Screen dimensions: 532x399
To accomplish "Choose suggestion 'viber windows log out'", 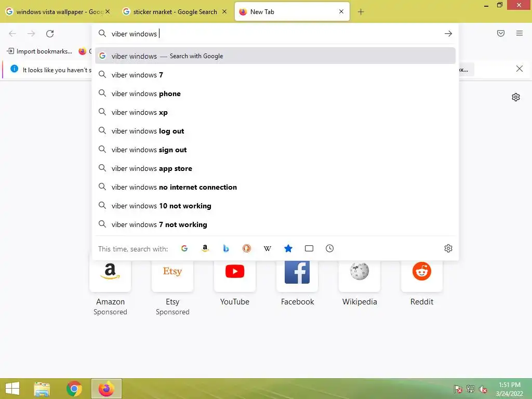I will tap(275, 131).
